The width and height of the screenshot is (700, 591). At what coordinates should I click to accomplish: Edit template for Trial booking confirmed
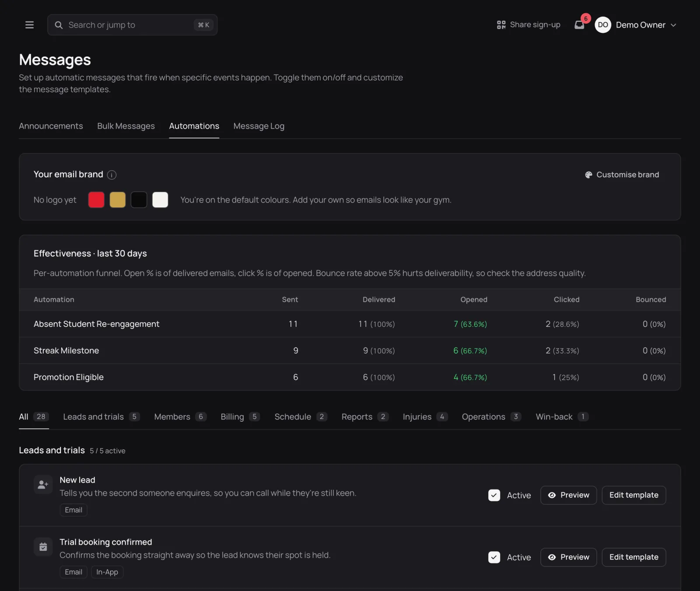coord(634,557)
